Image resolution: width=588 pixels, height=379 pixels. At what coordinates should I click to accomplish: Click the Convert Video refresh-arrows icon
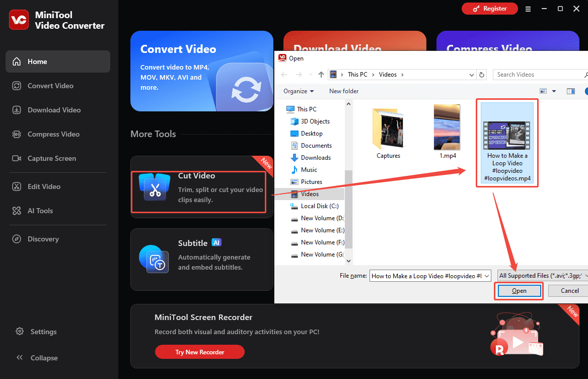(246, 90)
